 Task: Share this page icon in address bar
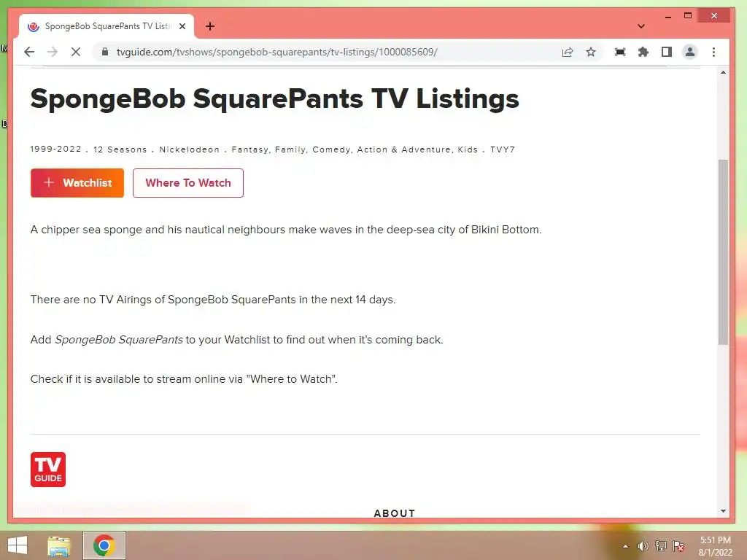point(567,52)
